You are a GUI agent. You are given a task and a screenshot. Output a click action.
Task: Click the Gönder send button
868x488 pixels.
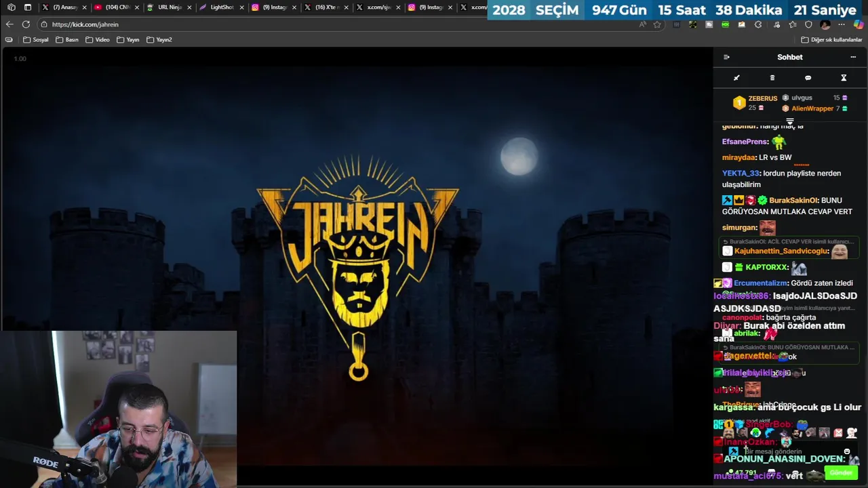coord(840,472)
